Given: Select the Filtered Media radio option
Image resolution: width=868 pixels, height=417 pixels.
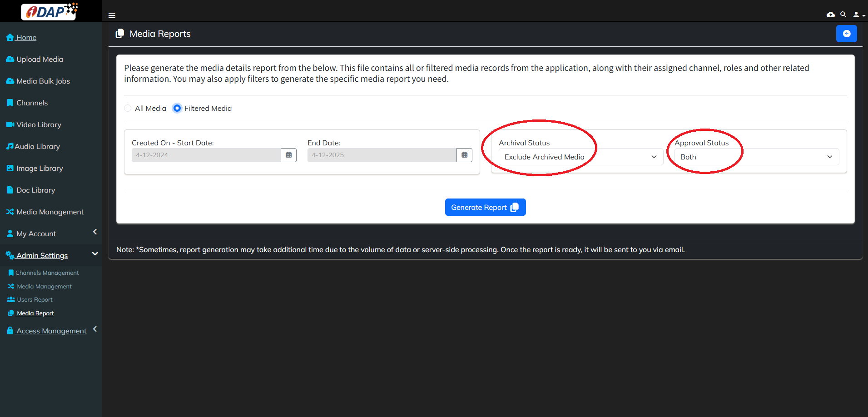Looking at the screenshot, I should pyautogui.click(x=177, y=108).
